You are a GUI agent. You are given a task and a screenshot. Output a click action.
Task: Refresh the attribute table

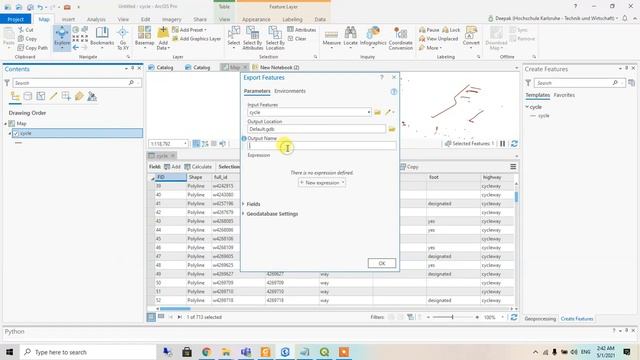pos(513,317)
